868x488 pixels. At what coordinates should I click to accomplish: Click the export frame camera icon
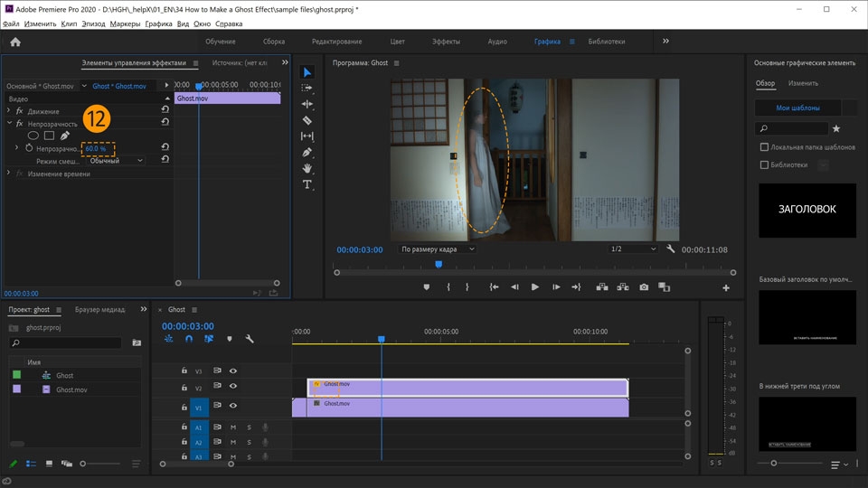tap(644, 287)
